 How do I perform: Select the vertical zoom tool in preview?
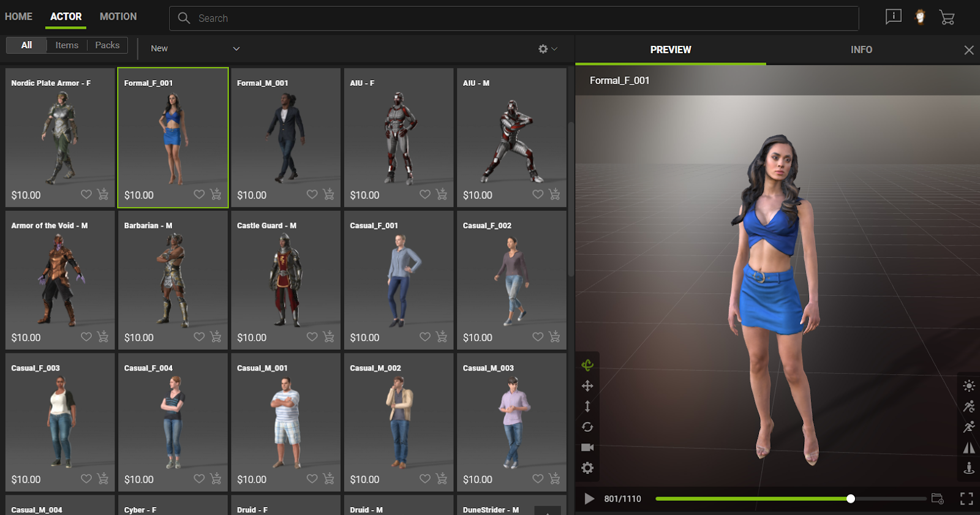pyautogui.click(x=587, y=406)
